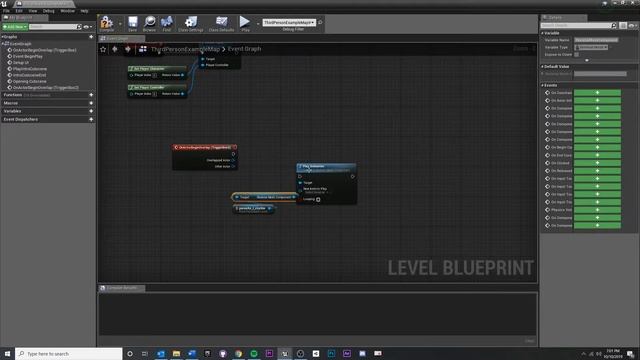Image resolution: width=640 pixels, height=360 pixels.
Task: Toggle the Looping checkbox on Play Animation node
Action: [318, 200]
